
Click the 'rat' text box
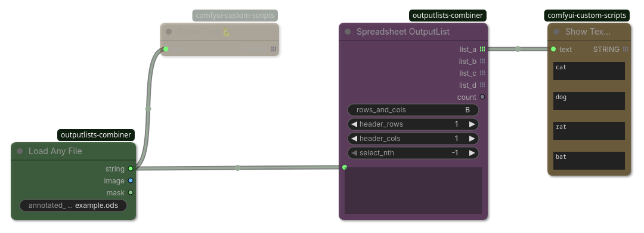589,131
